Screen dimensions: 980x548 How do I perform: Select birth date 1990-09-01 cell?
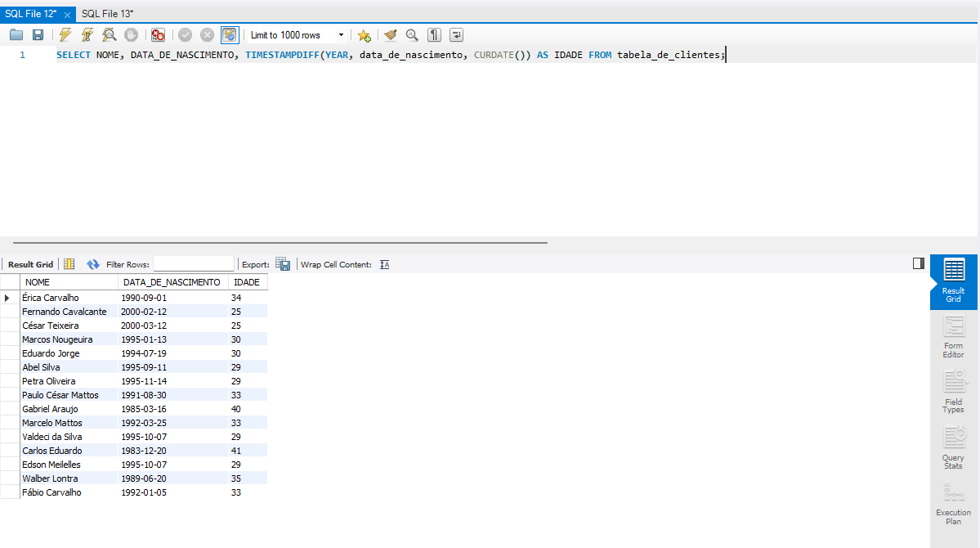click(172, 298)
